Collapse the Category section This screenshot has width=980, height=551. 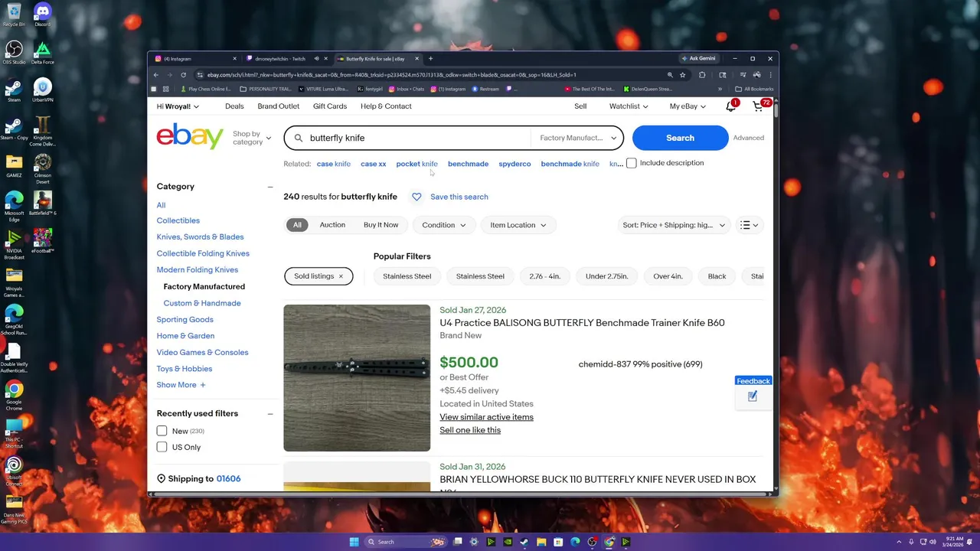click(x=269, y=187)
